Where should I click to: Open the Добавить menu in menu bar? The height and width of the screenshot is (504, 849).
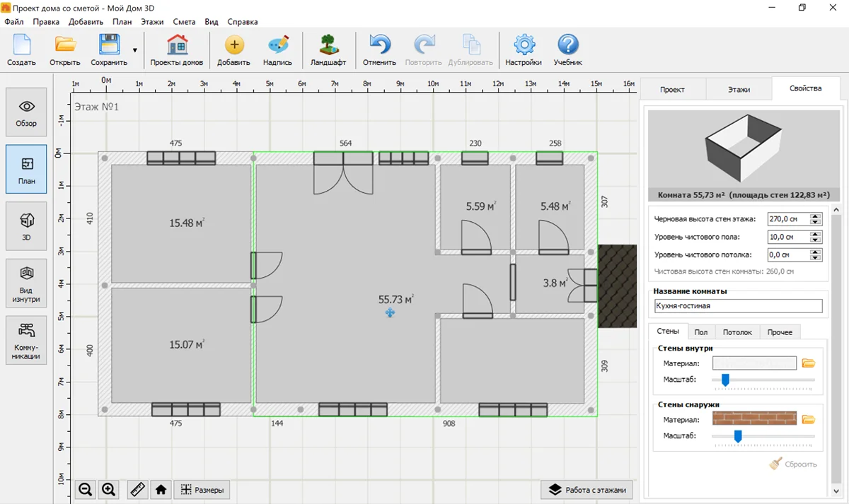(x=86, y=22)
